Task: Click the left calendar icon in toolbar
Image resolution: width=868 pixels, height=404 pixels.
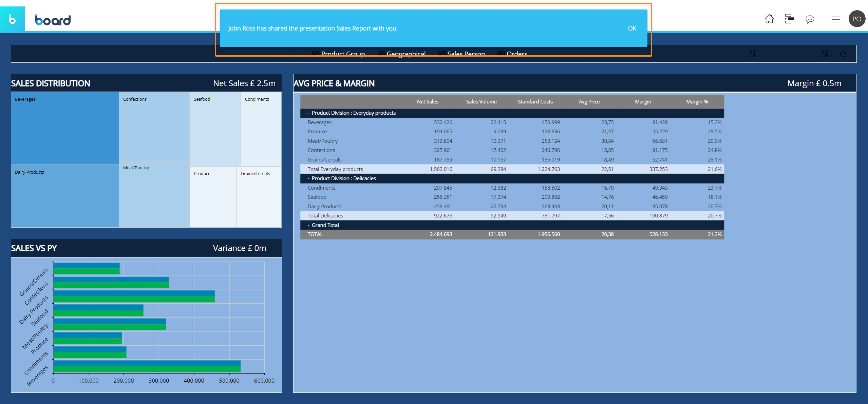Action: click(x=753, y=54)
